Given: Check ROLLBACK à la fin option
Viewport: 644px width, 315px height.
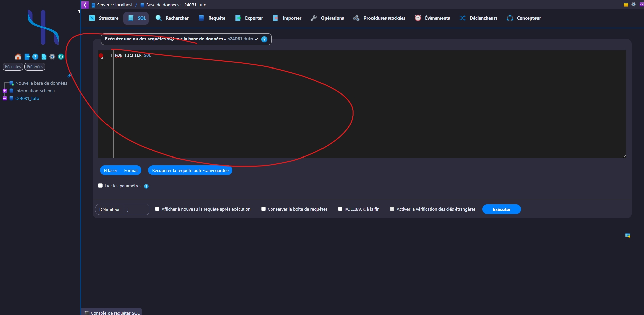Looking at the screenshot, I should [x=340, y=209].
